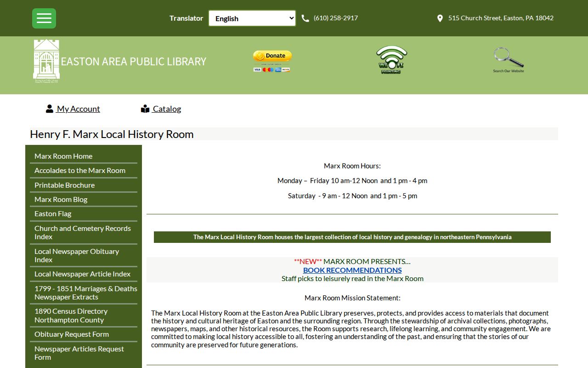Click the 'Marx Room Mission Statement:' text

[x=352, y=298]
